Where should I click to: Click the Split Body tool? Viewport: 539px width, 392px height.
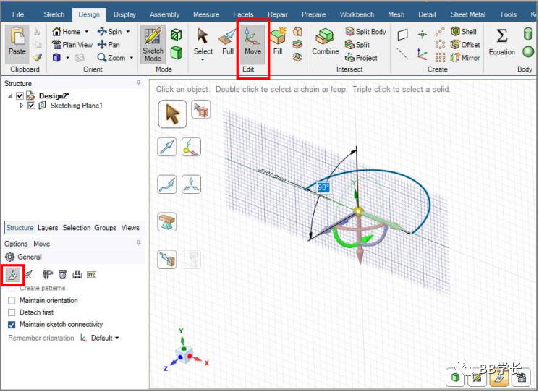click(x=366, y=32)
